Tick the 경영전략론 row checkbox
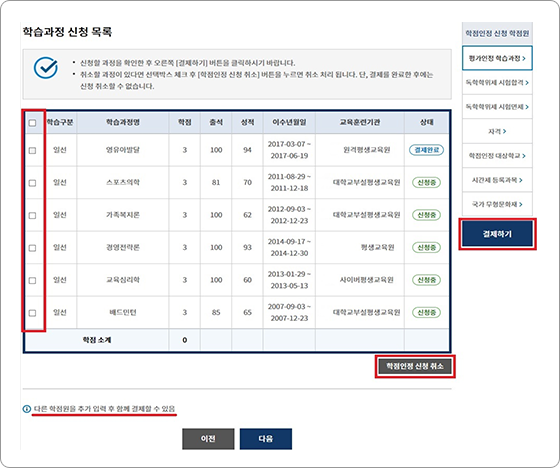This screenshot has width=560, height=468. 32,248
